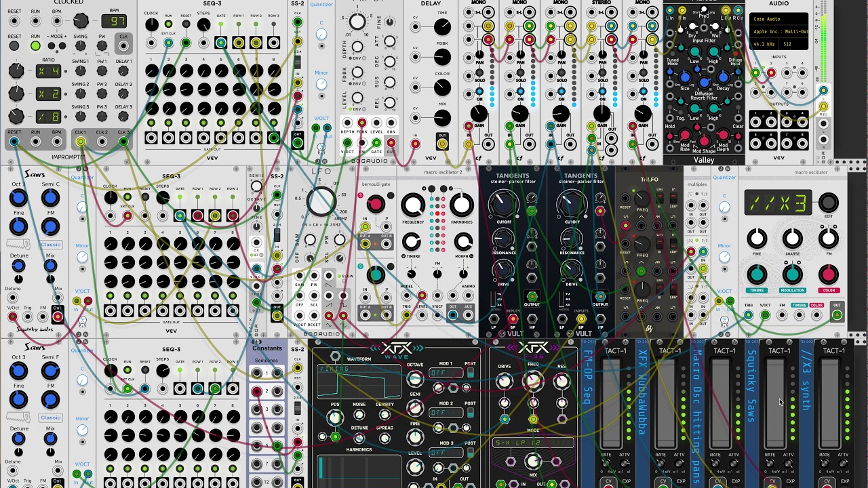Open the 44.1 kHz sample rate selector

[x=766, y=44]
